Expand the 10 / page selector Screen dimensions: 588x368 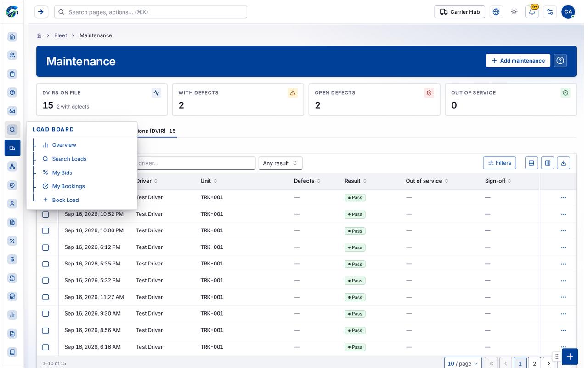click(x=463, y=363)
